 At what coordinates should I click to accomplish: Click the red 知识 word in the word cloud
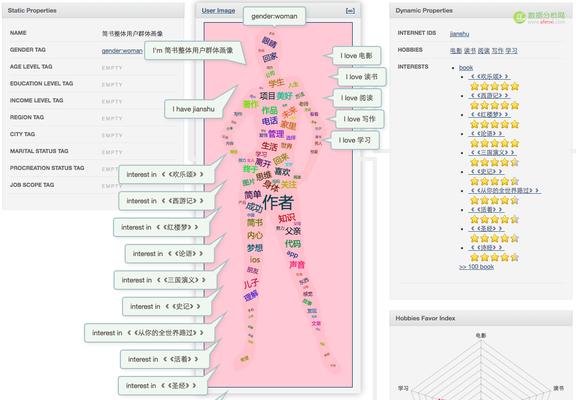click(287, 218)
